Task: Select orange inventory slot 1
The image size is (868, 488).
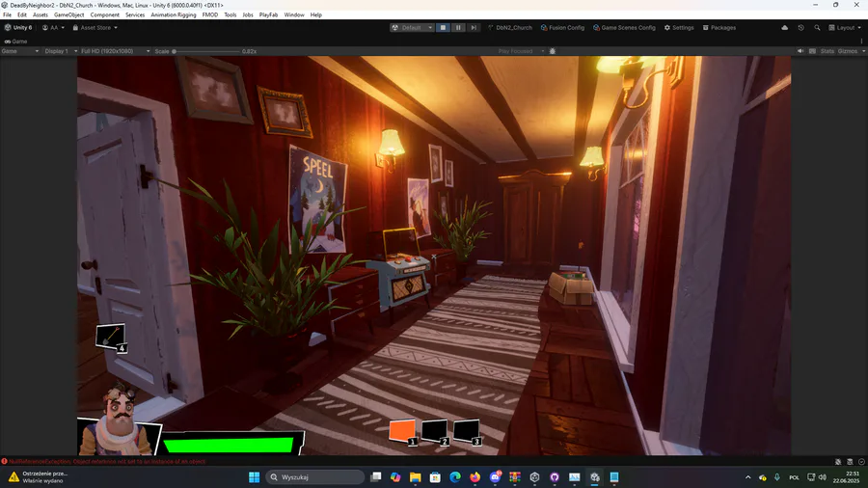Action: pyautogui.click(x=402, y=431)
